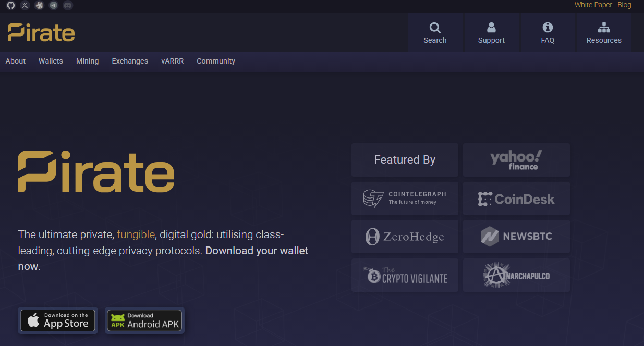Open the ZeroHedge logo tile
This screenshot has width=644, height=346.
(405, 237)
